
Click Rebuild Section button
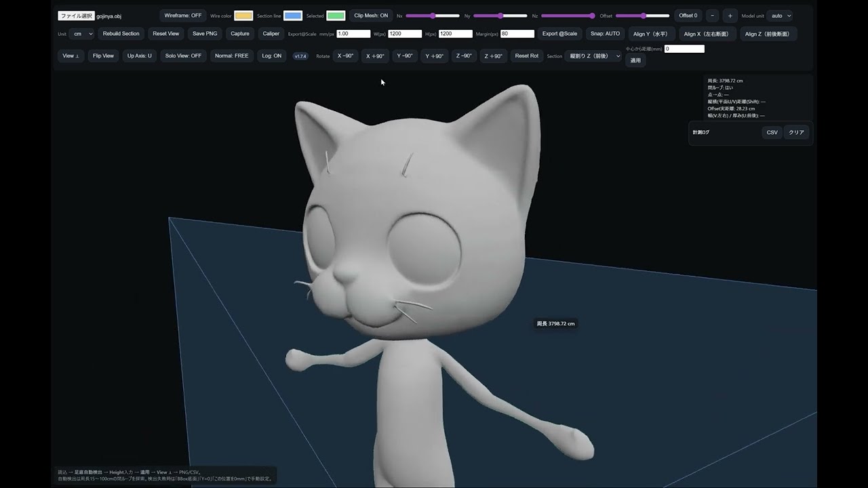pos(121,34)
